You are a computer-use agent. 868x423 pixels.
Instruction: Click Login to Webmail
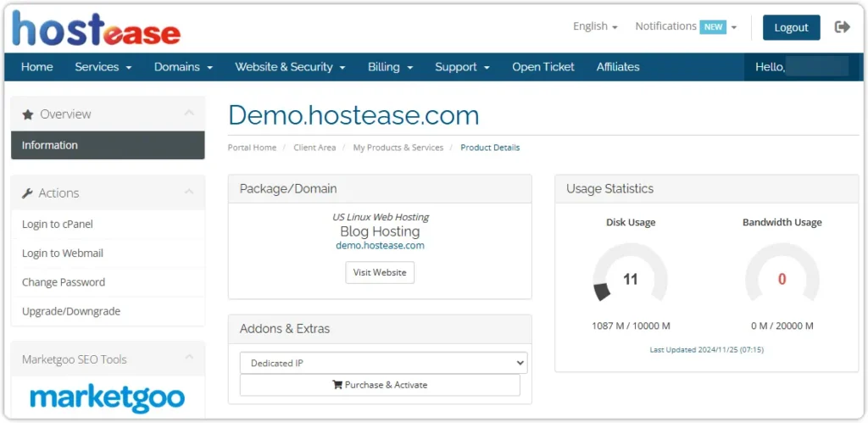(108, 253)
